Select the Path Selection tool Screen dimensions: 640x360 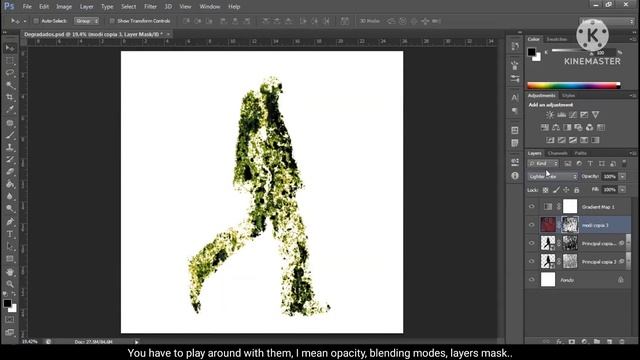point(10,247)
